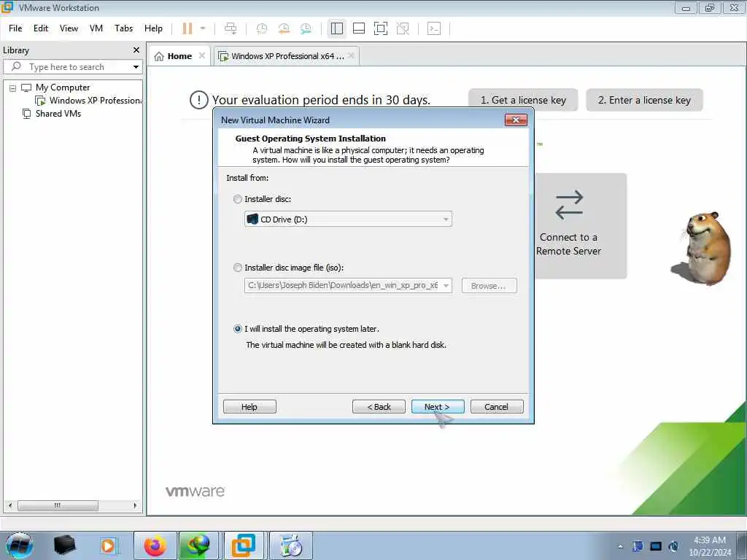Screen dimensions: 747x560
Task: Click the library horizontal scrollbar thumb
Action: coord(58,506)
